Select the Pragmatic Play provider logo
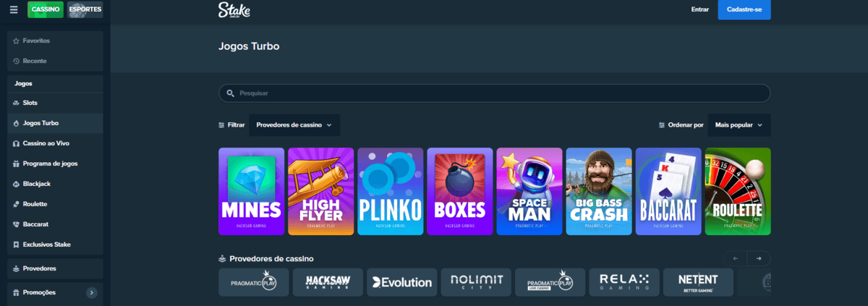The width and height of the screenshot is (868, 306). [x=254, y=282]
